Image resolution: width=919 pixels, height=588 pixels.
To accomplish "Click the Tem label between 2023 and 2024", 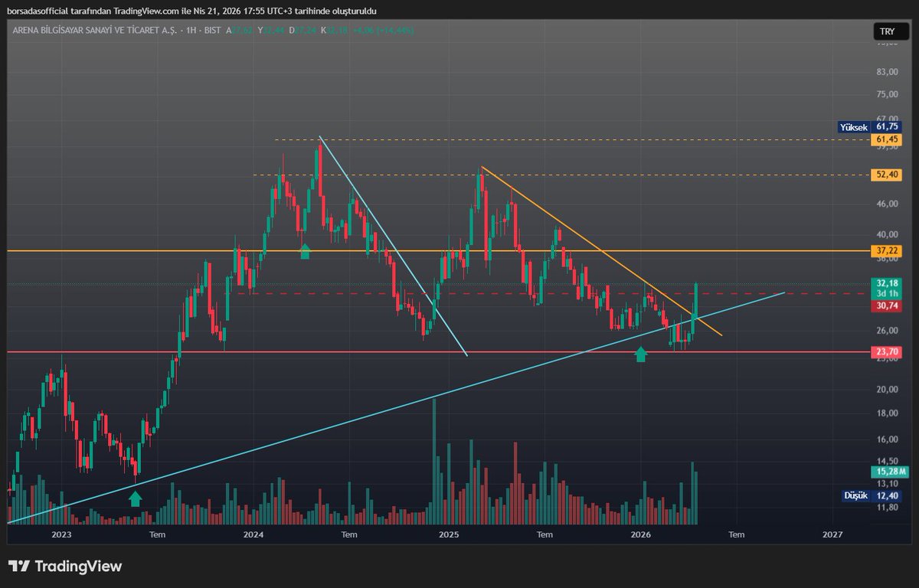I will pyautogui.click(x=158, y=534).
